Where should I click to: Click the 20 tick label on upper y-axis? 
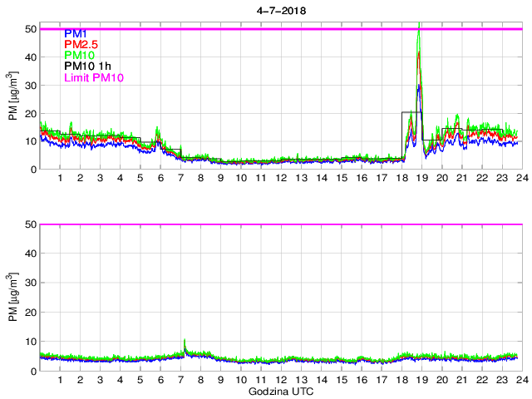(29, 113)
